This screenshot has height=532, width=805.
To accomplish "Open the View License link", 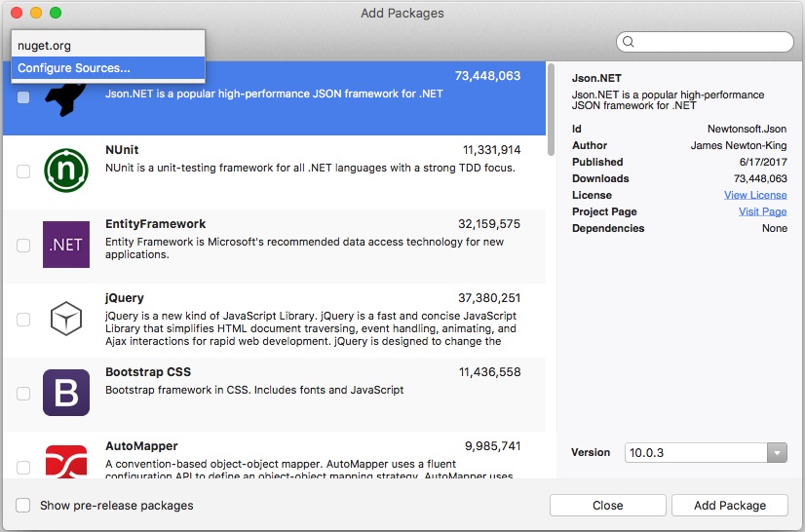I will click(755, 195).
